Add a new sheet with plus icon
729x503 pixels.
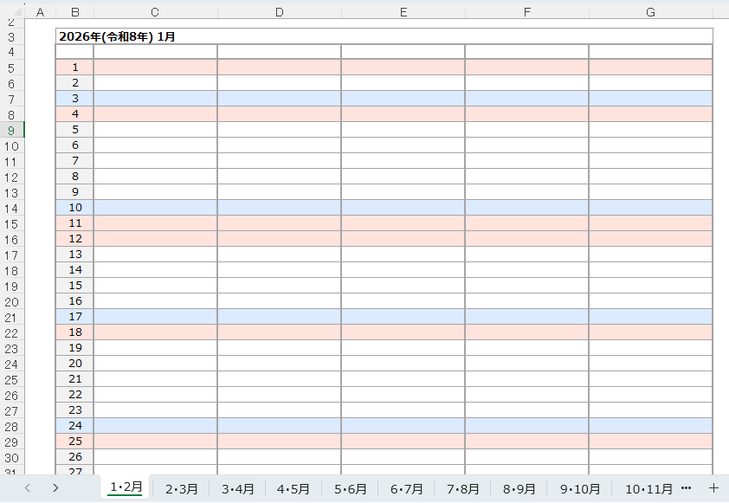pos(713,488)
